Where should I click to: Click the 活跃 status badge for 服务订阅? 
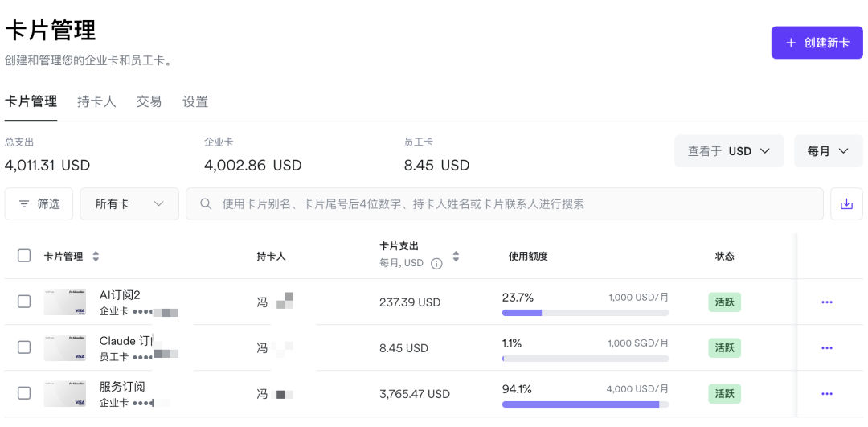(x=725, y=394)
